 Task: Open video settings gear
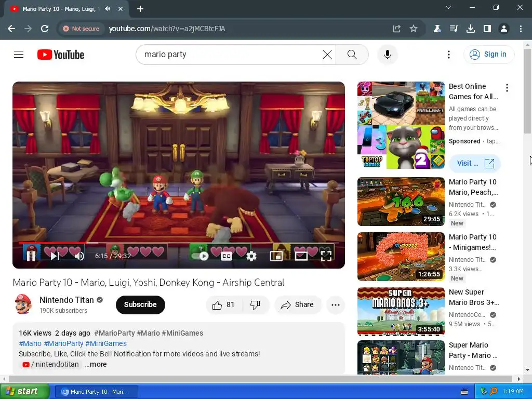coord(251,256)
